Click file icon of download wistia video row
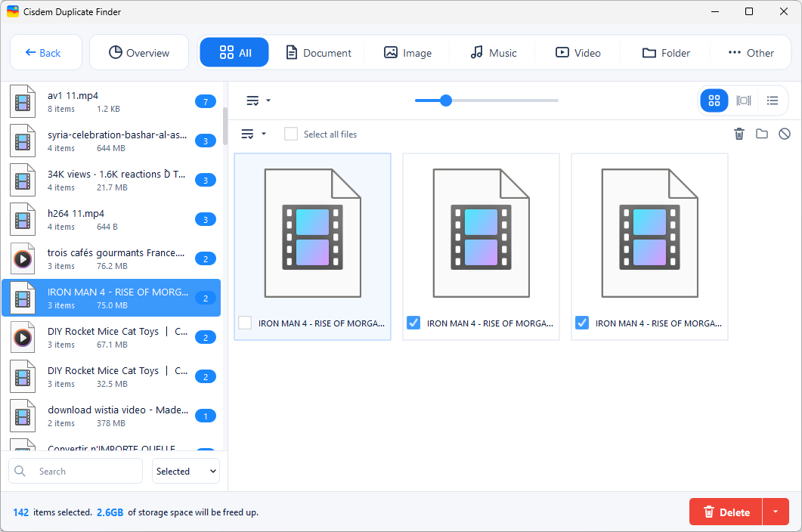This screenshot has width=802, height=532. click(x=23, y=416)
